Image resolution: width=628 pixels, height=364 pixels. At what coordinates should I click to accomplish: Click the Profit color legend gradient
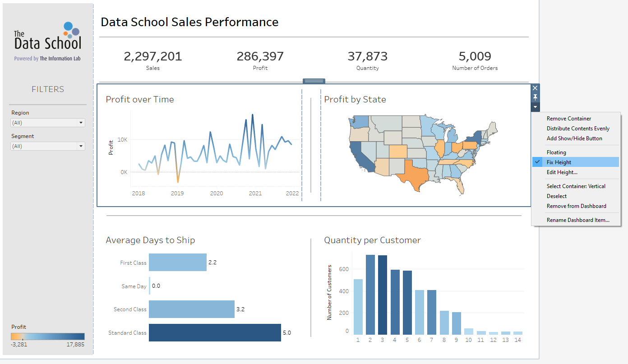[x=48, y=336]
